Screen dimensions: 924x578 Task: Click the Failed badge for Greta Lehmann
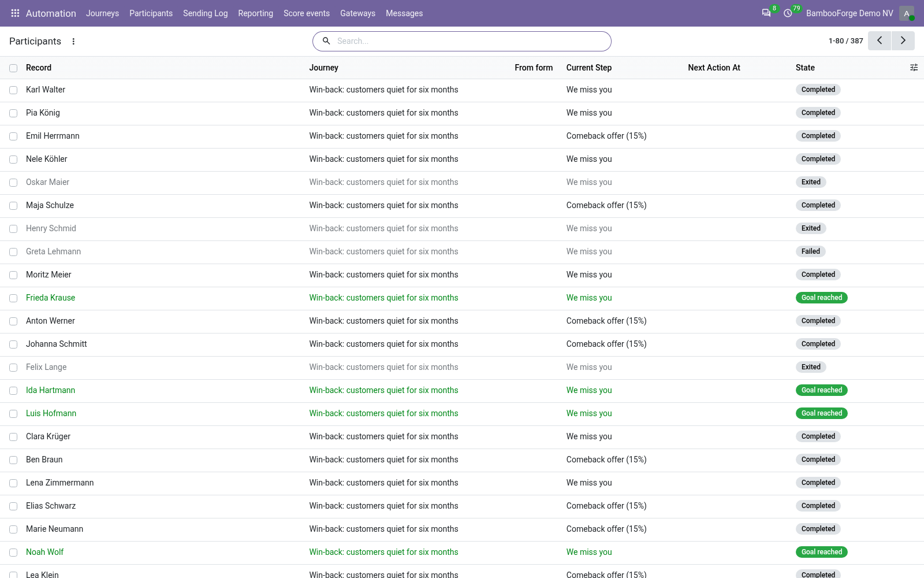point(811,251)
